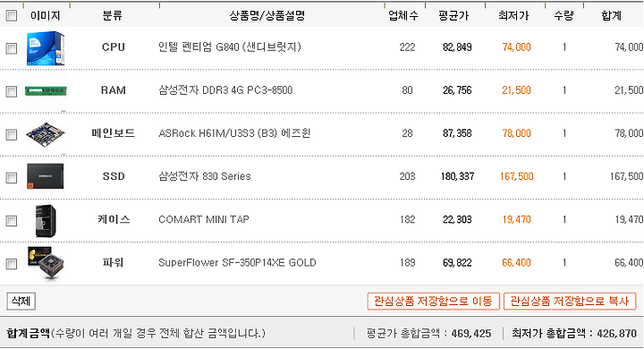Check the RAM row checkbox
Viewport: 644px width, 349px height.
(x=12, y=91)
